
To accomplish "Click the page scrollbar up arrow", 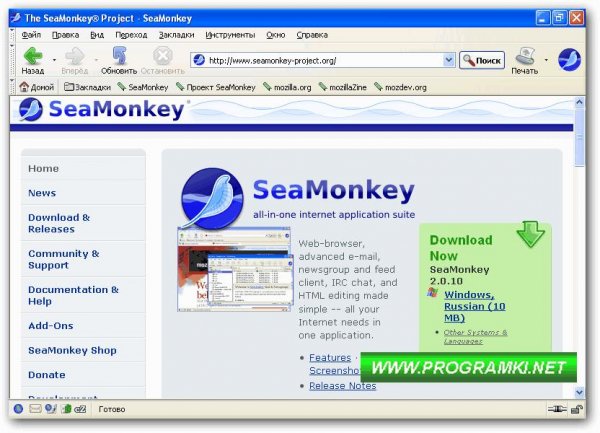I will coord(579,102).
